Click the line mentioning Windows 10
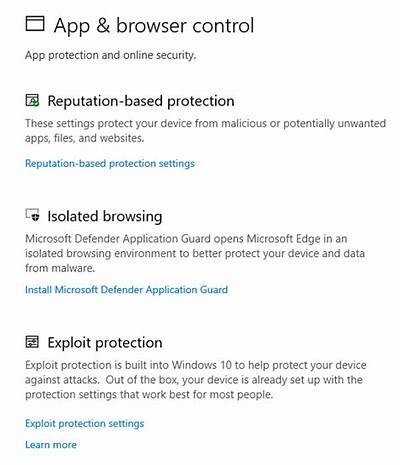Viewport: 400px width, 465px height. (196, 365)
